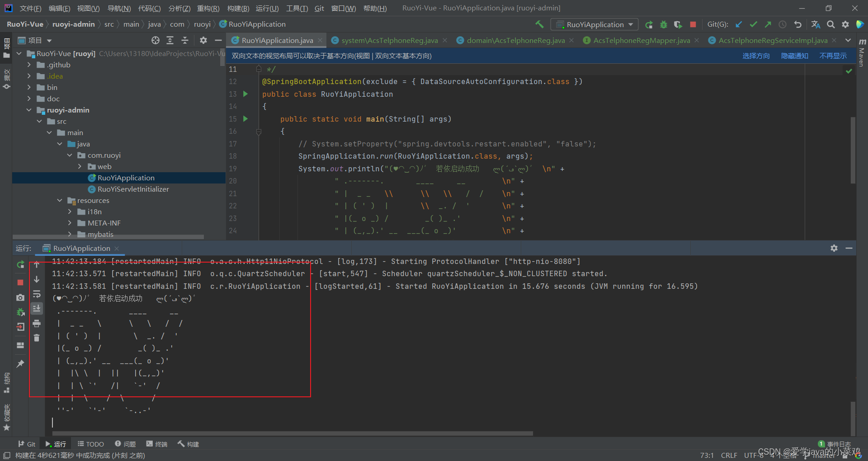Rerun application in Run panel
The height and width of the screenshot is (461, 868).
click(x=20, y=265)
